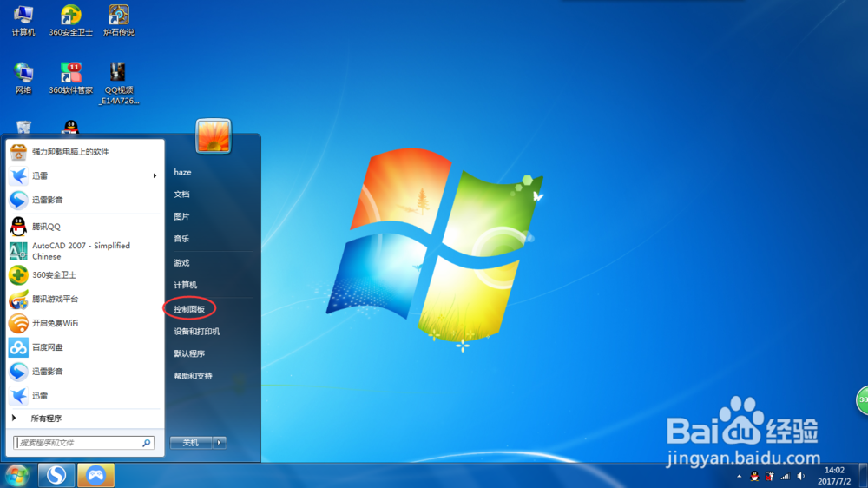Image resolution: width=868 pixels, height=488 pixels.
Task: Expand 所有程序 list
Action: pyautogui.click(x=85, y=419)
